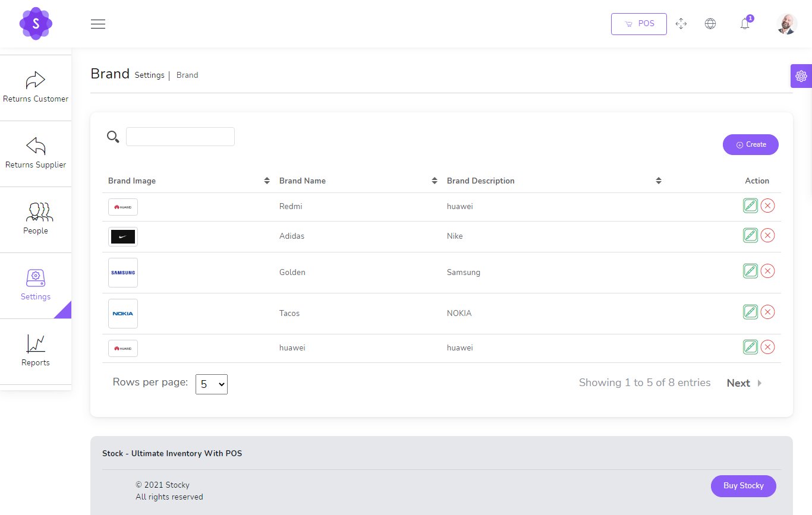Edit the Redmi brand row
Image resolution: width=812 pixels, height=515 pixels.
point(750,206)
